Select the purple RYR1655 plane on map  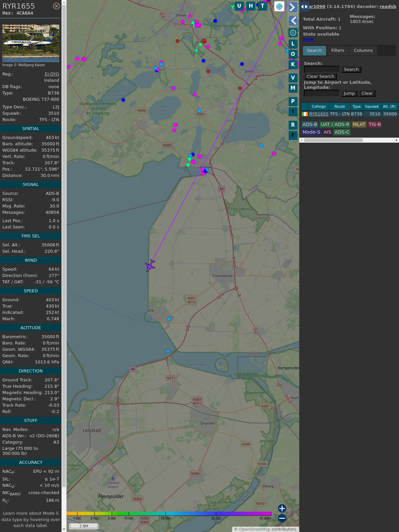150,266
